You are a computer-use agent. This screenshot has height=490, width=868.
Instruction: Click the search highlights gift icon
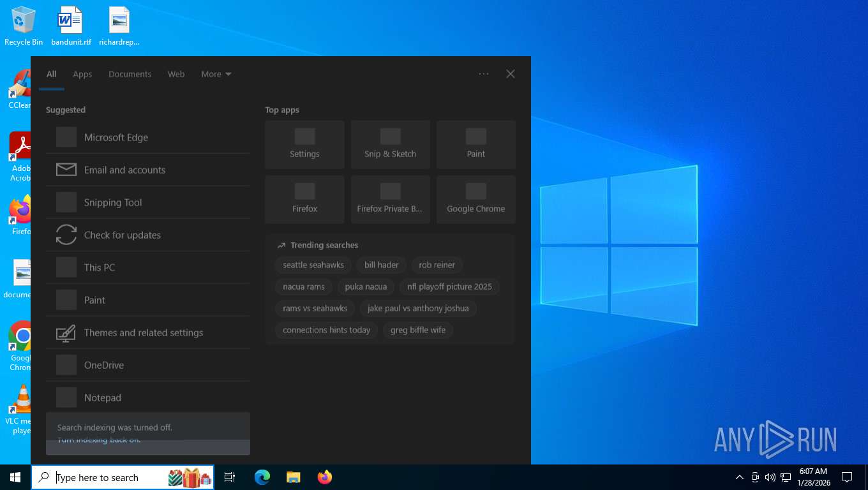pos(190,477)
